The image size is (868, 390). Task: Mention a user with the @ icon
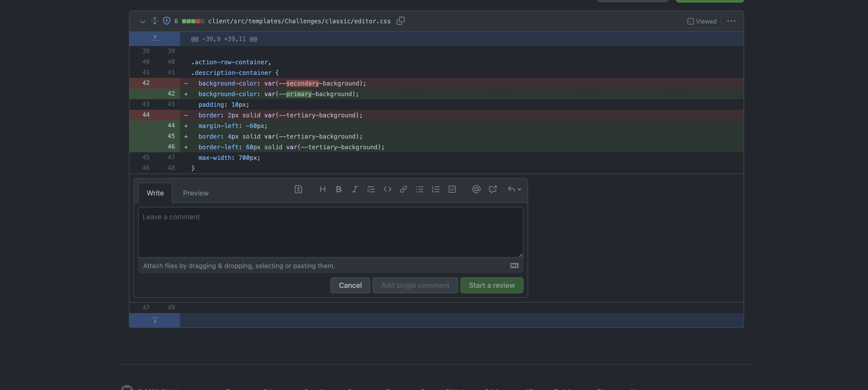pyautogui.click(x=476, y=189)
